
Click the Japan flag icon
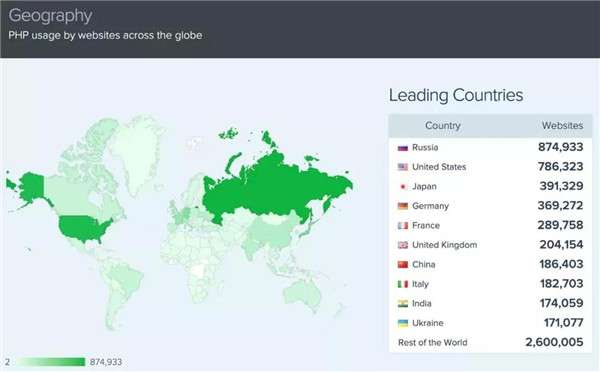pyautogui.click(x=403, y=186)
